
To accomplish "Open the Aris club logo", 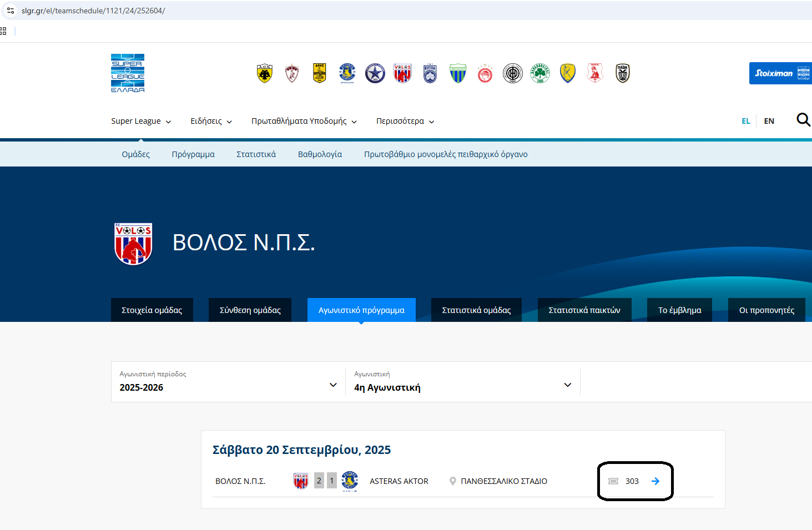I will coord(319,73).
